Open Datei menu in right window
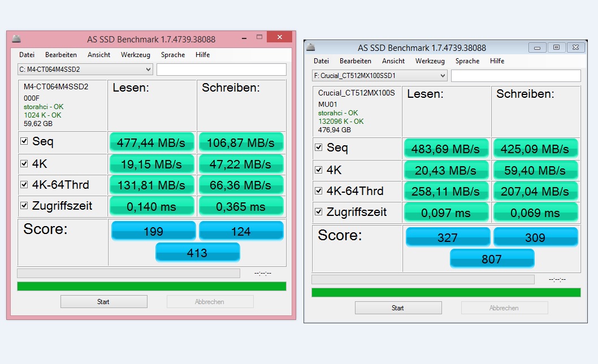The image size is (598, 364). click(321, 60)
